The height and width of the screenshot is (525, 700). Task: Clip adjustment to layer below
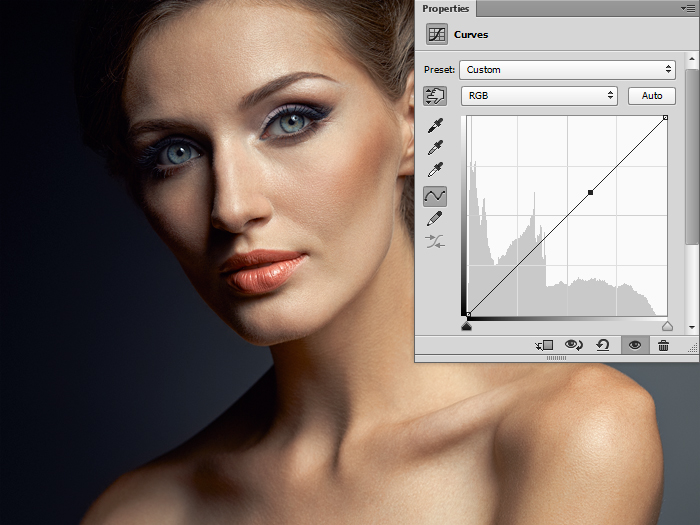pyautogui.click(x=544, y=345)
